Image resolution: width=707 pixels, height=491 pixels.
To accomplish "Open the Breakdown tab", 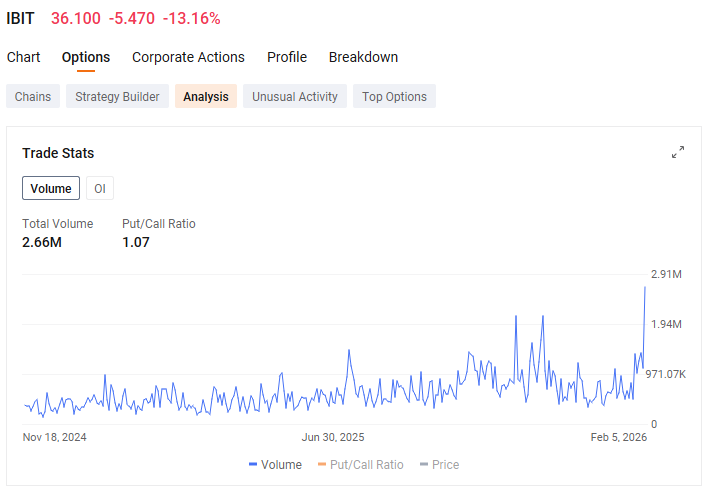I will [x=363, y=57].
